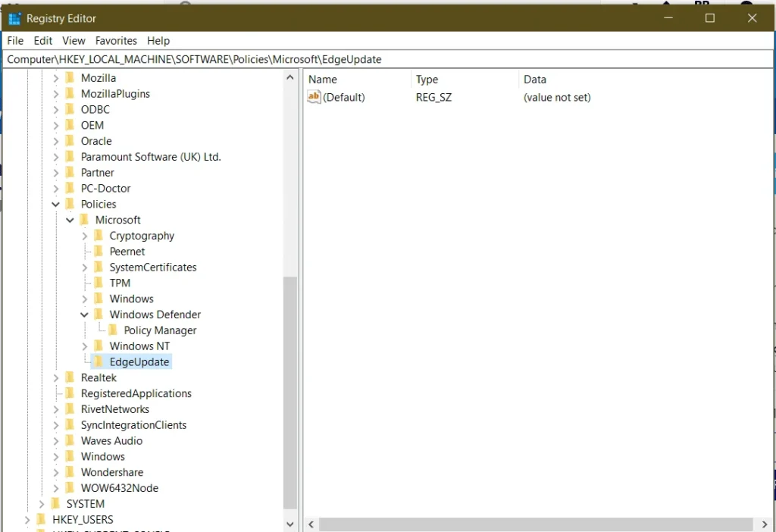Collapse the Microsoft key under Policies
The height and width of the screenshot is (532, 776).
70,221
